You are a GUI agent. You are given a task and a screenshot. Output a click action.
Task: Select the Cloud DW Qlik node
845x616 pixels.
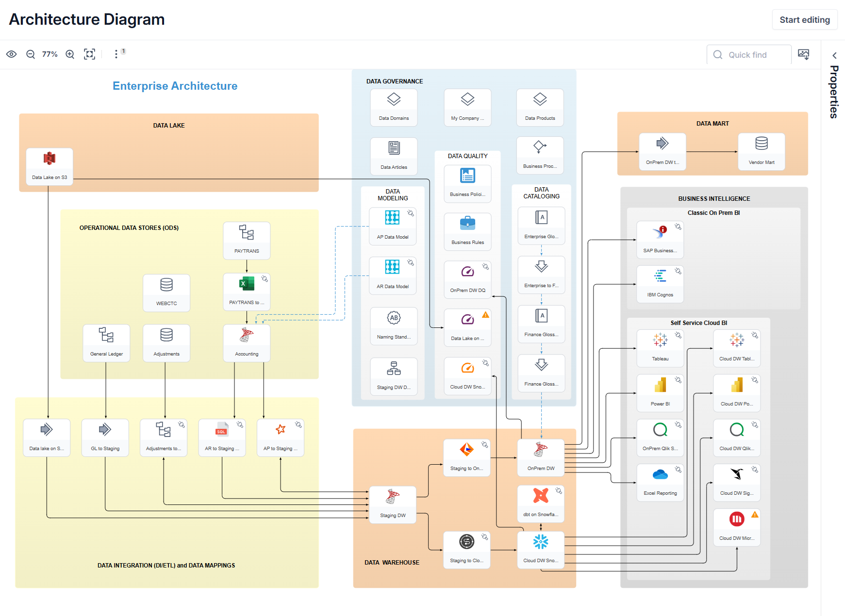[x=737, y=438]
